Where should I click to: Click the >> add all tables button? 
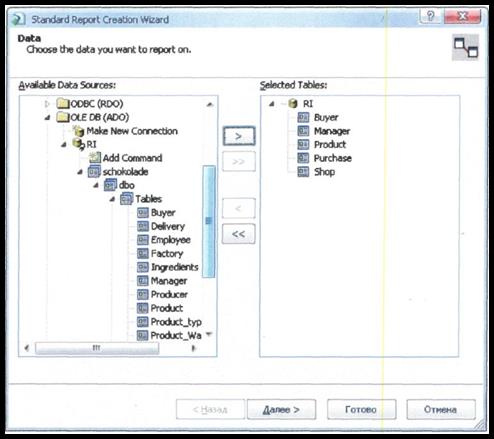(239, 162)
